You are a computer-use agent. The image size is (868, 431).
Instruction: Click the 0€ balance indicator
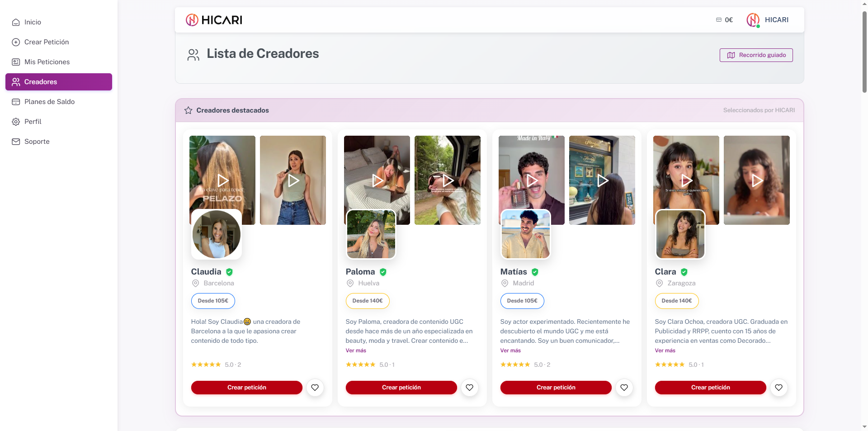coord(724,20)
